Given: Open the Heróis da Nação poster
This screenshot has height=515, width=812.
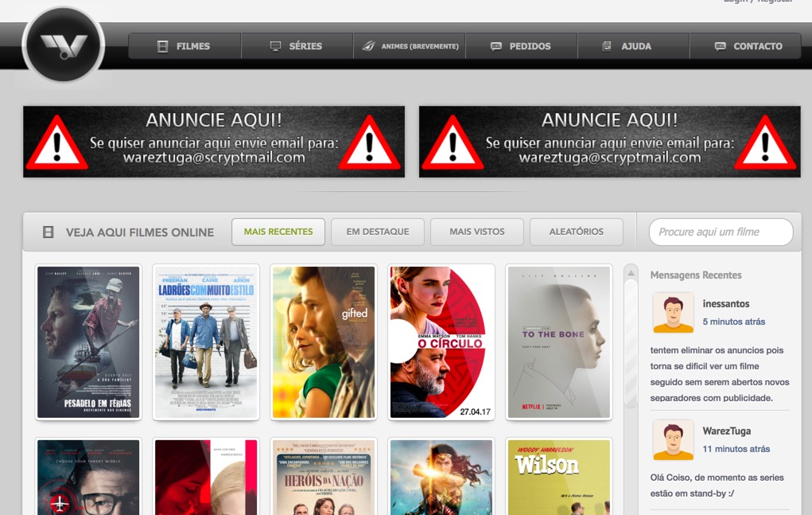Looking at the screenshot, I should (323, 477).
